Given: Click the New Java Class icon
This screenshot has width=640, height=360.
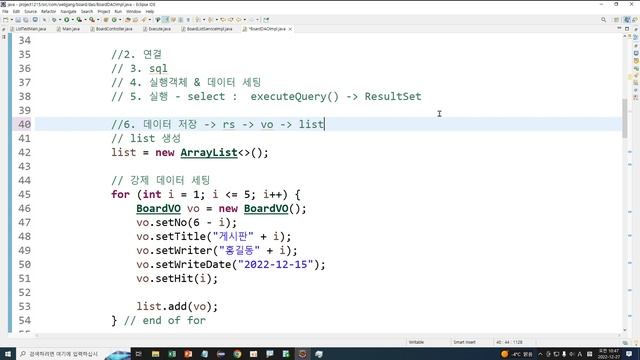Looking at the screenshot, I should [x=114, y=20].
